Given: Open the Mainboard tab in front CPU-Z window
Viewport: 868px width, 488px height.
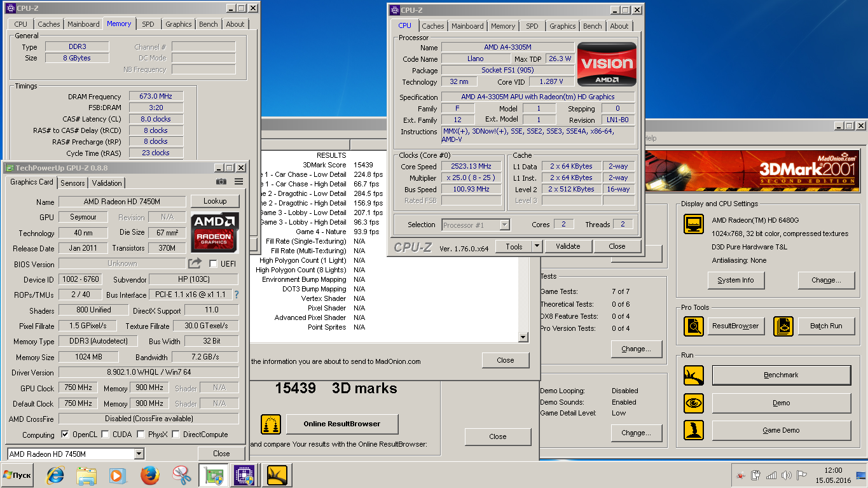Looking at the screenshot, I should click(x=467, y=26).
